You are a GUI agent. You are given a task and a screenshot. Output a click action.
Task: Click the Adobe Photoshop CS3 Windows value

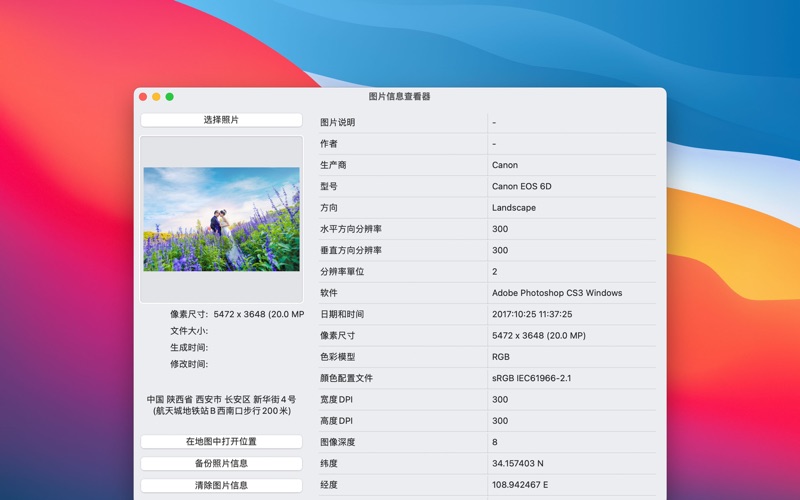click(x=557, y=293)
